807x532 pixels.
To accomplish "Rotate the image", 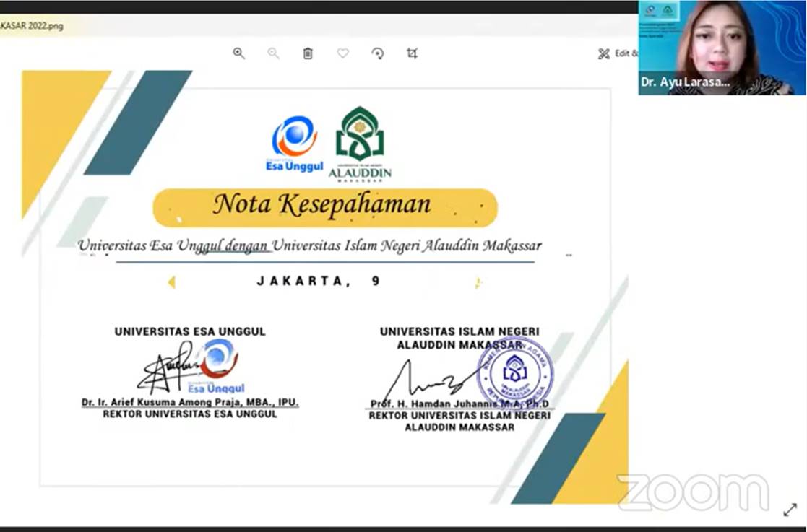I will pos(378,53).
